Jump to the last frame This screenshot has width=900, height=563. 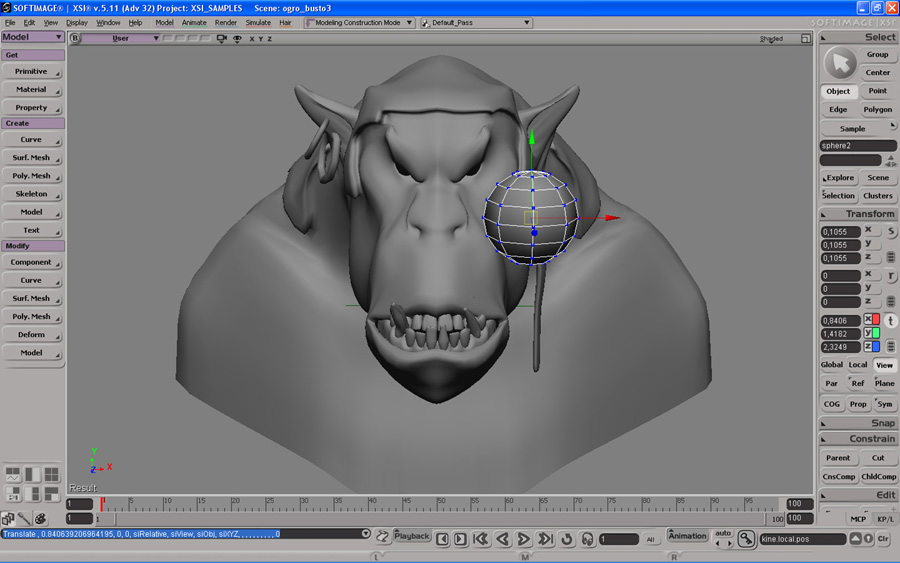[545, 539]
